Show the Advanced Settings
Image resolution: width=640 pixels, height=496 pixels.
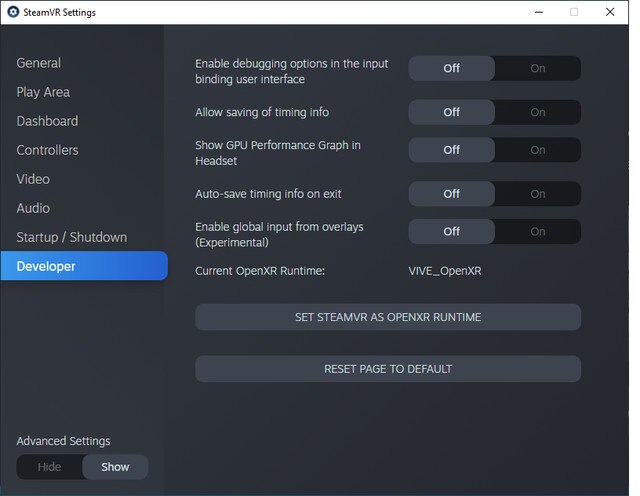coord(115,467)
